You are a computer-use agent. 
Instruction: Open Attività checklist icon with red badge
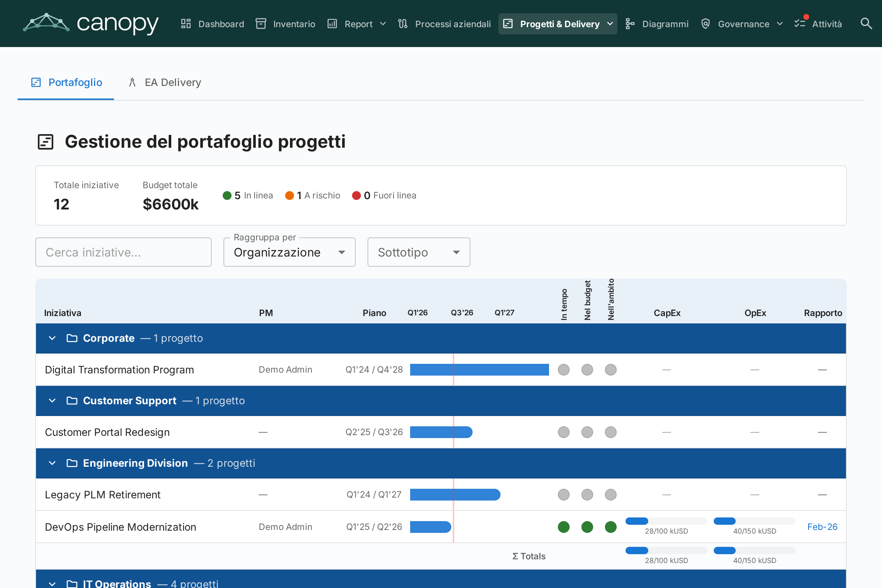(800, 24)
